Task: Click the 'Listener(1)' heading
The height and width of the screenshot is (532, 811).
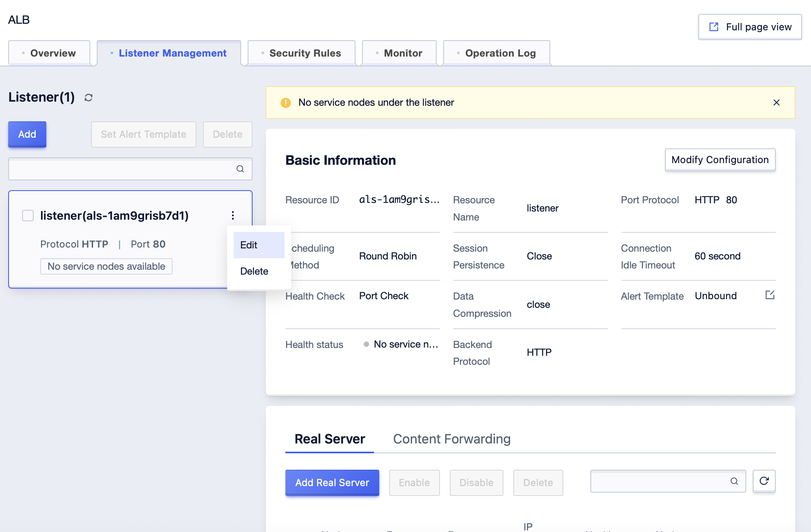Action: [41, 97]
